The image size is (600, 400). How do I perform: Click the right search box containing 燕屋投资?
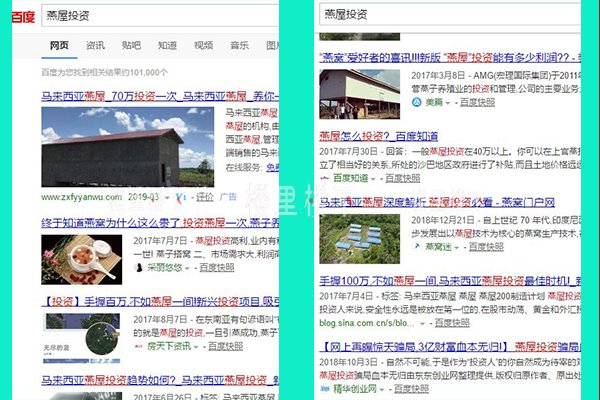click(450, 14)
